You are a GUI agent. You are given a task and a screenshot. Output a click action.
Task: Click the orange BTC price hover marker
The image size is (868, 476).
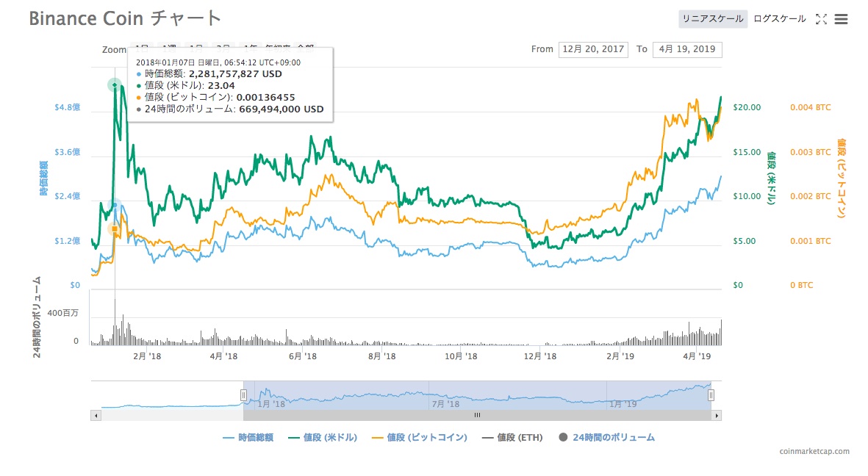point(115,228)
